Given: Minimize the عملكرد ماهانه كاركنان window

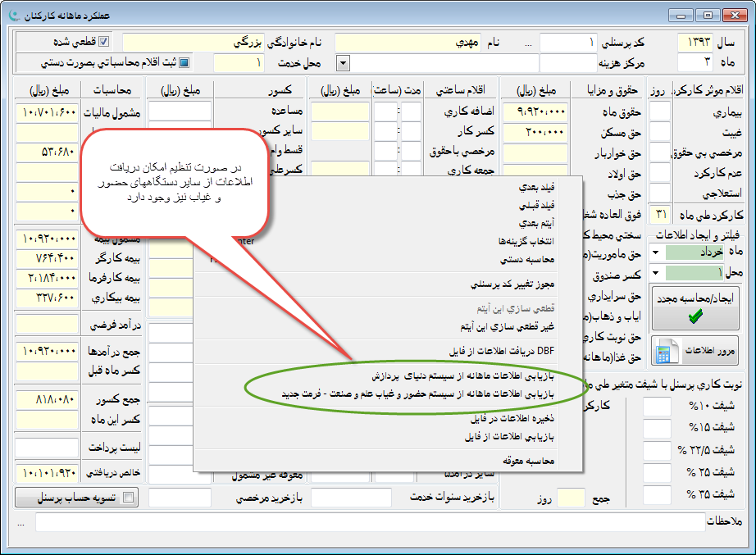Looking at the screenshot, I should (684, 14).
